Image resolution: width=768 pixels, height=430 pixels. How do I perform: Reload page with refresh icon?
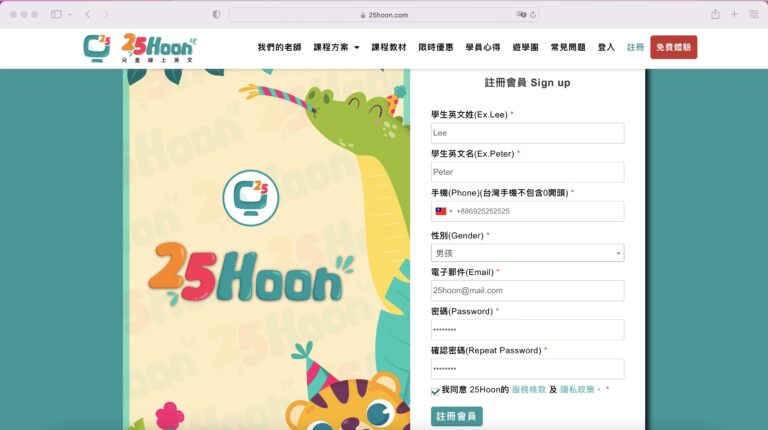(533, 15)
